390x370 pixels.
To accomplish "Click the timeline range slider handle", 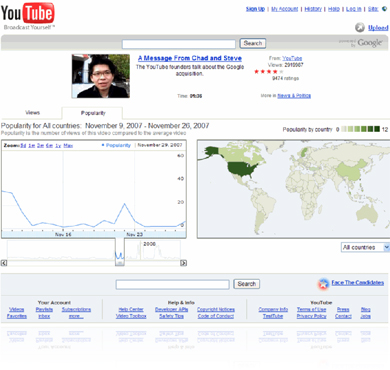I will [120, 263].
